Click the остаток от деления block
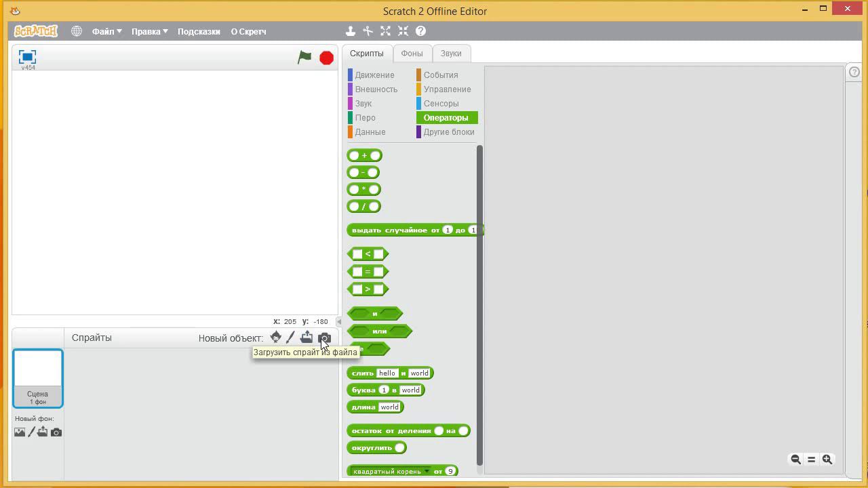Viewport: 868px width, 488px height. click(408, 430)
